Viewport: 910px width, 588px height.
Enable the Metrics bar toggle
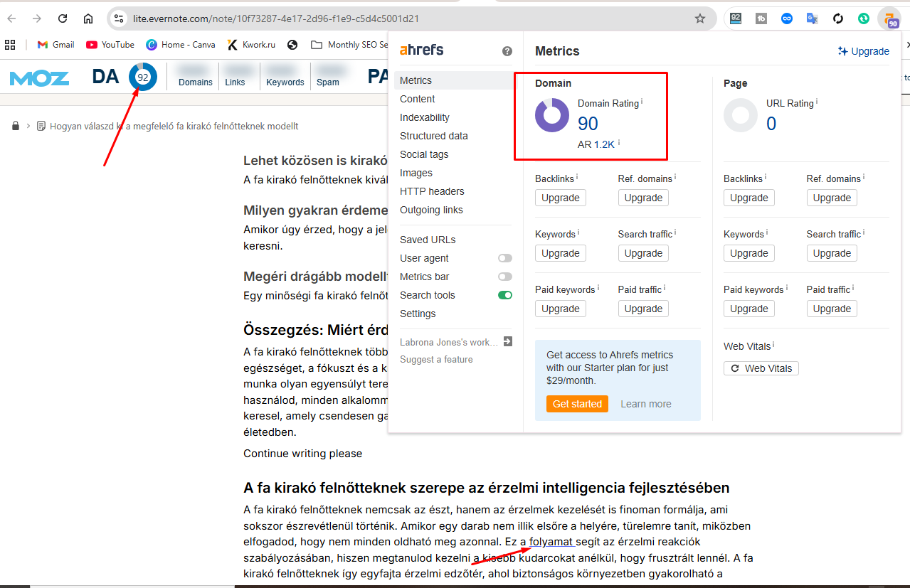(x=504, y=277)
